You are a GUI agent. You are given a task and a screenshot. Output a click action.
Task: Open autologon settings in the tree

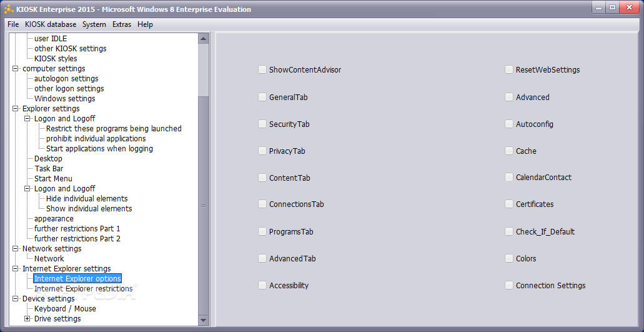66,79
